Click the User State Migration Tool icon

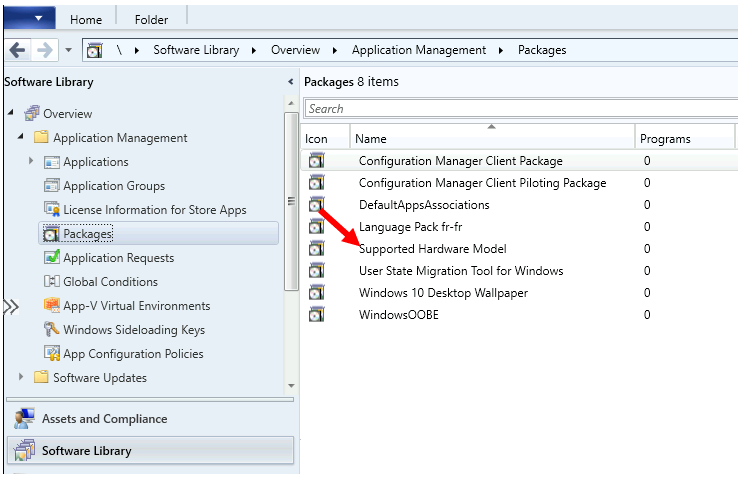tap(317, 270)
